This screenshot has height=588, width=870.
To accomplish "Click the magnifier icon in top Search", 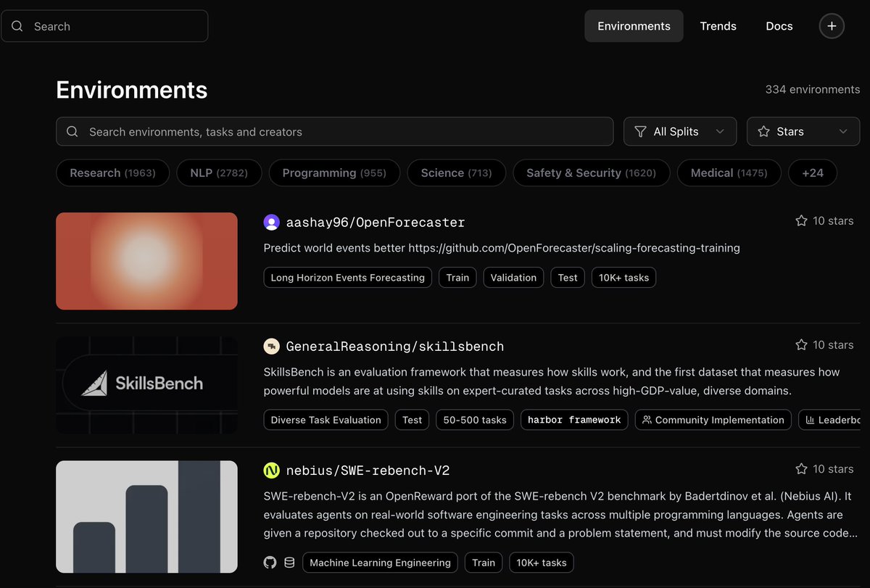I will (x=17, y=26).
